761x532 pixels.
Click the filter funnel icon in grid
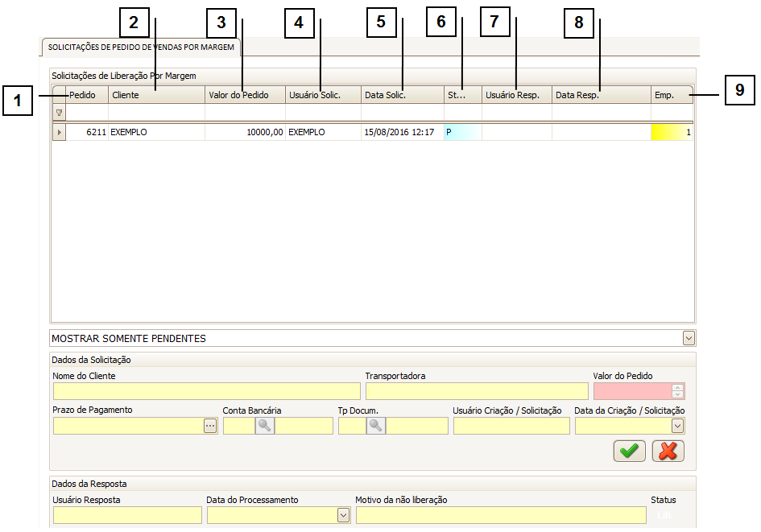[x=59, y=113]
